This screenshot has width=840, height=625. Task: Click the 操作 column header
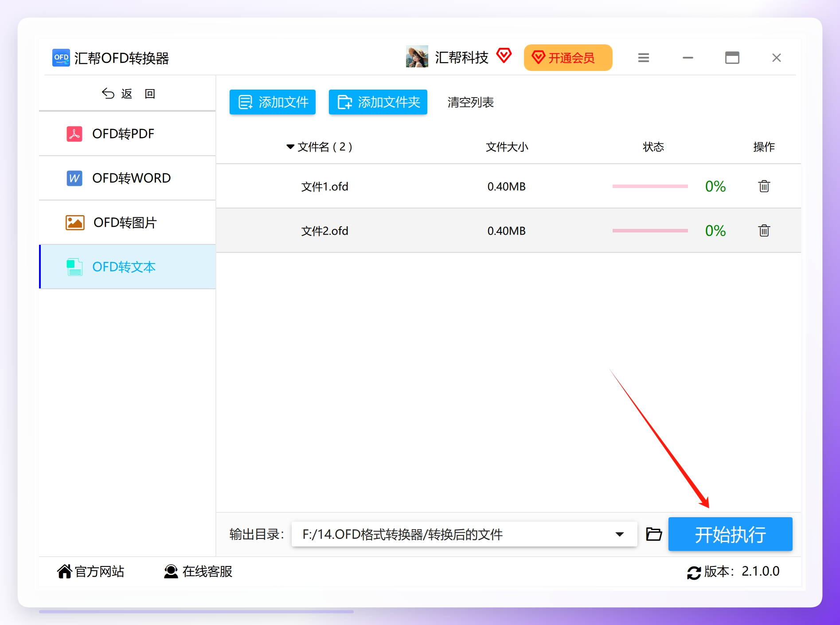[764, 147]
